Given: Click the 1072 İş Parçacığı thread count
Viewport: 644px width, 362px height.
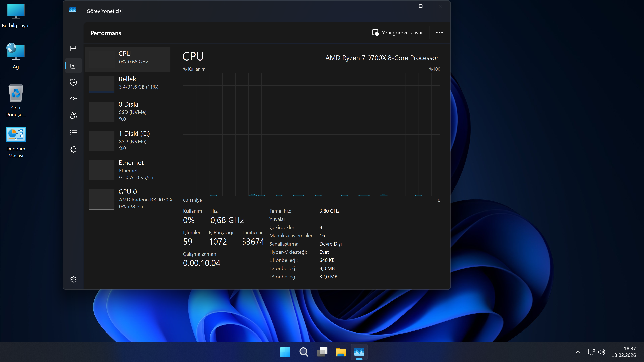Looking at the screenshot, I should coord(218,242).
